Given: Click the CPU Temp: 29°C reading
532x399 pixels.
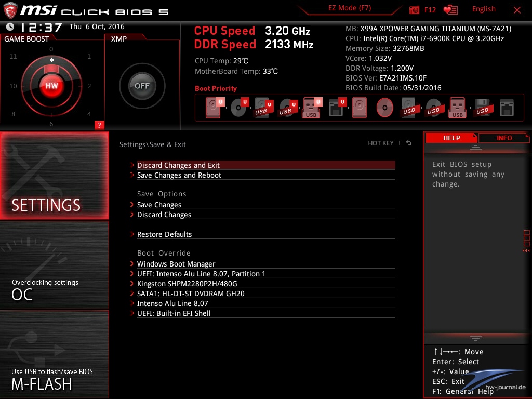Looking at the screenshot, I should [221, 61].
